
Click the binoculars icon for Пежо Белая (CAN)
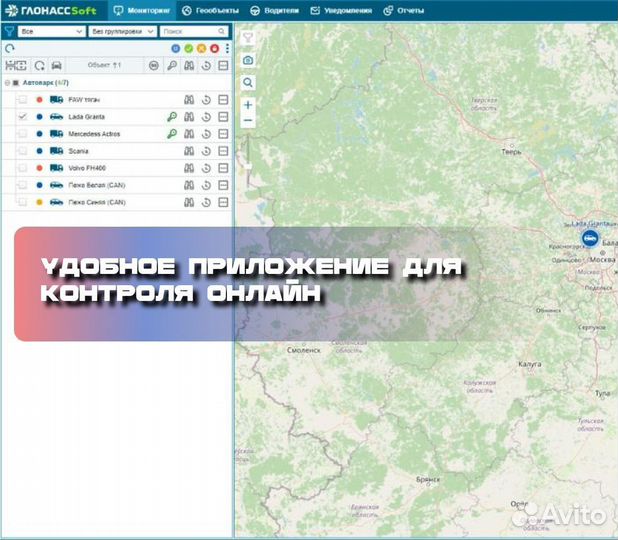(x=189, y=185)
